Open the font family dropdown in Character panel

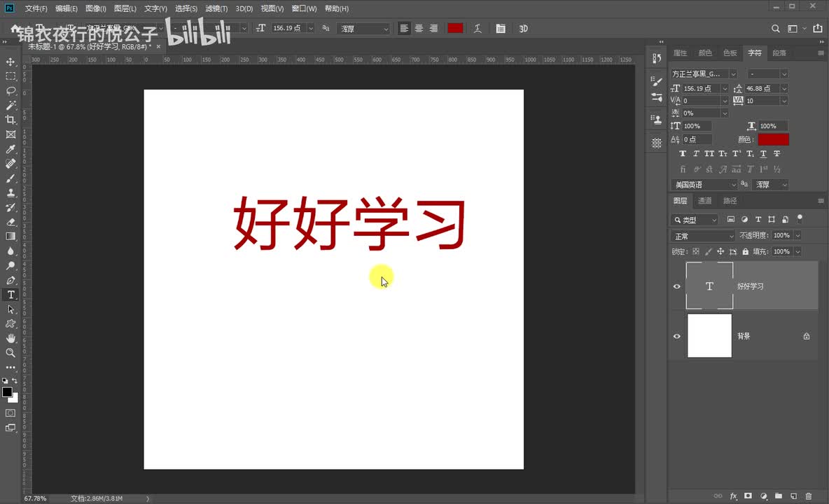733,74
